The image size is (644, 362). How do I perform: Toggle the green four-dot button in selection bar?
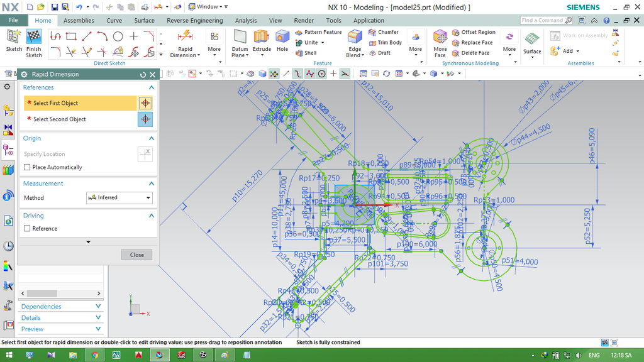(x=274, y=74)
